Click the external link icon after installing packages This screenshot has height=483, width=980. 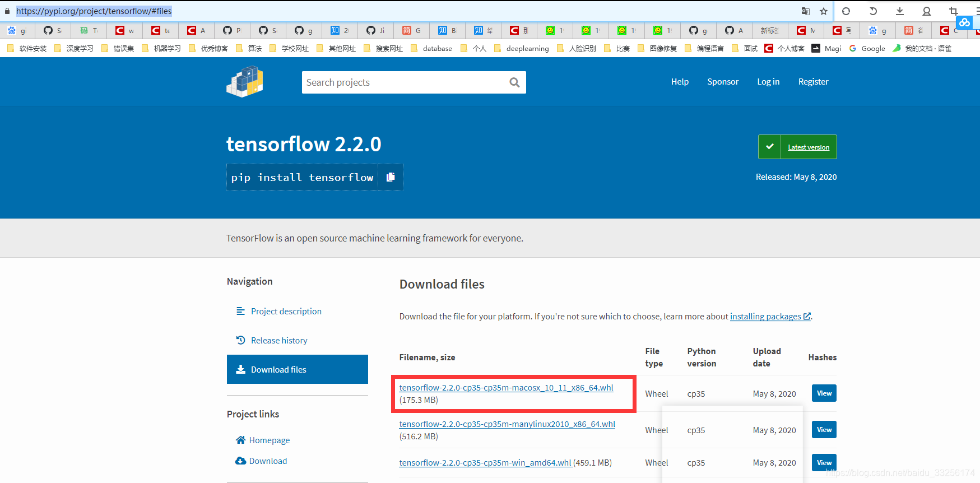[807, 317]
